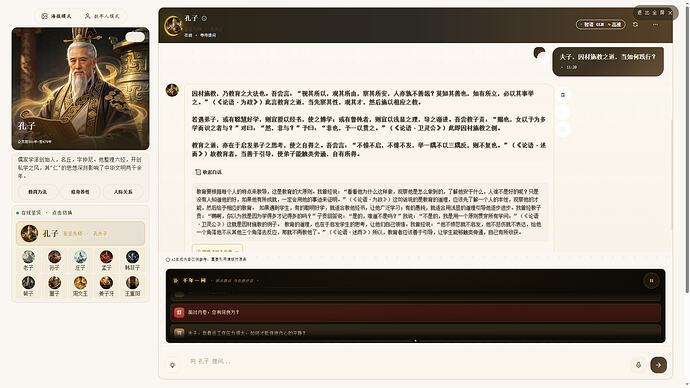The image size is (690, 388).
Task: Select the red highlighted suggested question row
Action: point(415,312)
